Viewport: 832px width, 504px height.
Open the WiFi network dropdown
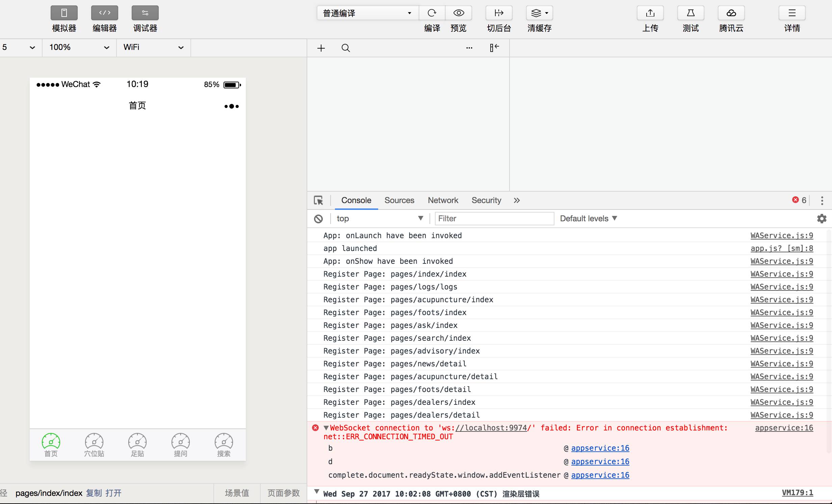(x=153, y=47)
